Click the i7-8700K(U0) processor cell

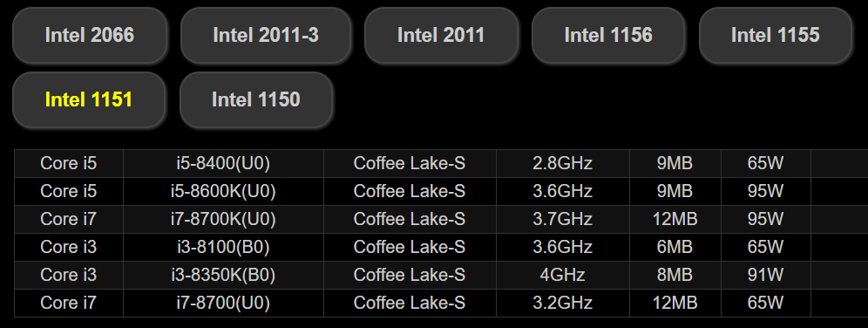point(224,219)
